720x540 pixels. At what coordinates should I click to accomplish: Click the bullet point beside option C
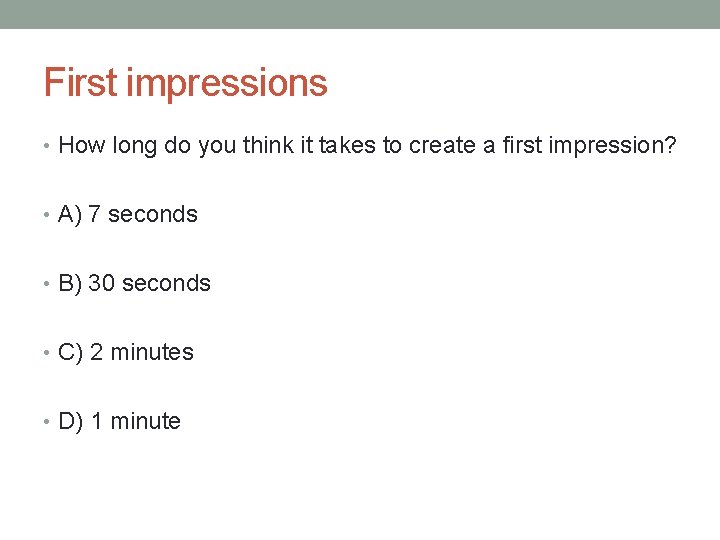coord(46,352)
